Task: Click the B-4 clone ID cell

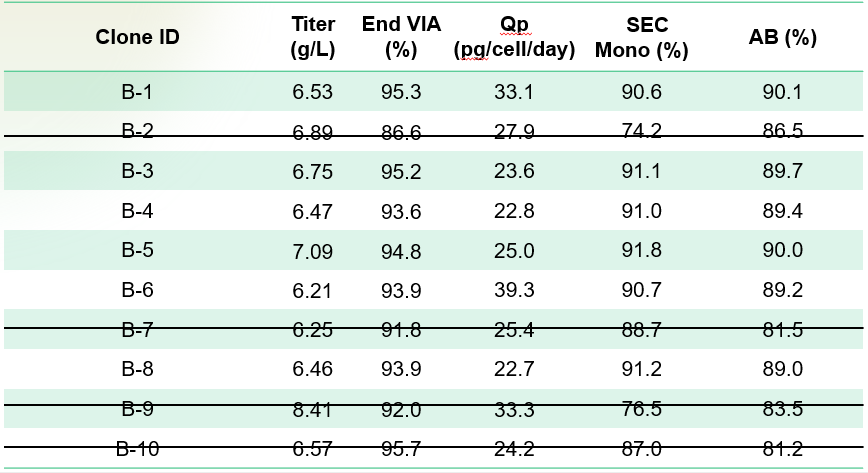Action: pyautogui.click(x=138, y=210)
